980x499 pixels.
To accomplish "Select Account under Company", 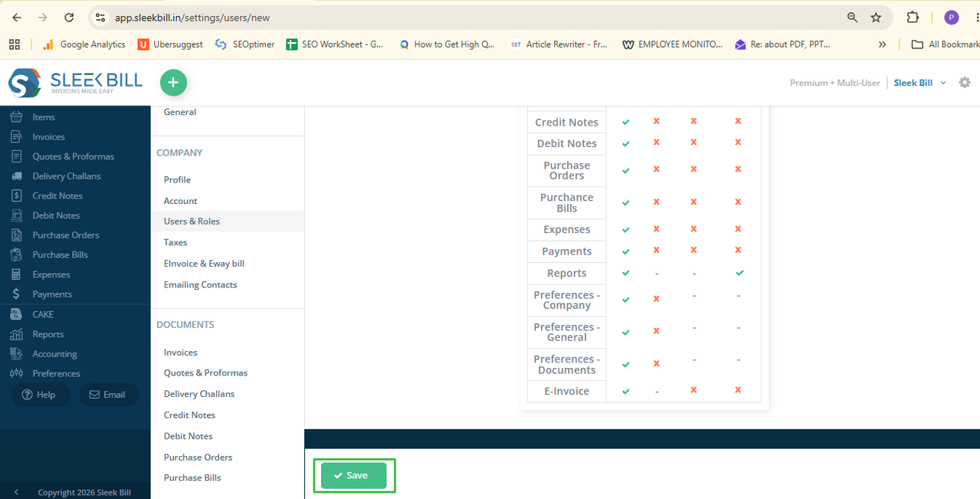I will click(180, 201).
